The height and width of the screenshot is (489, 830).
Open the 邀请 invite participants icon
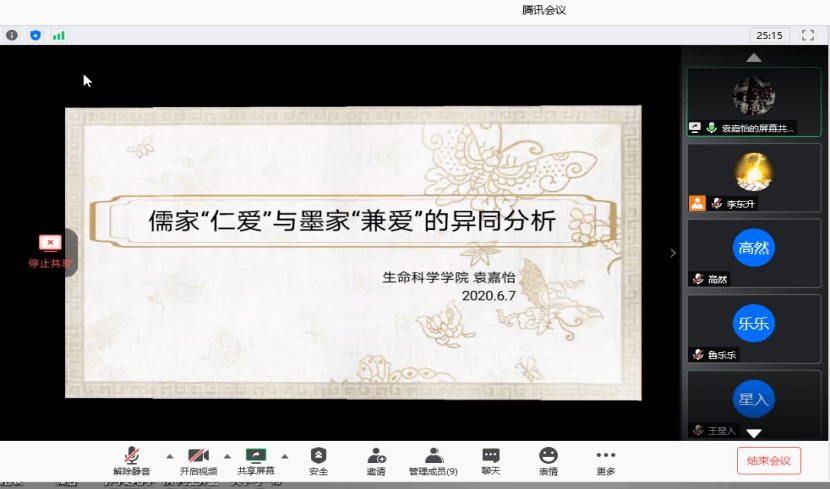tap(376, 460)
